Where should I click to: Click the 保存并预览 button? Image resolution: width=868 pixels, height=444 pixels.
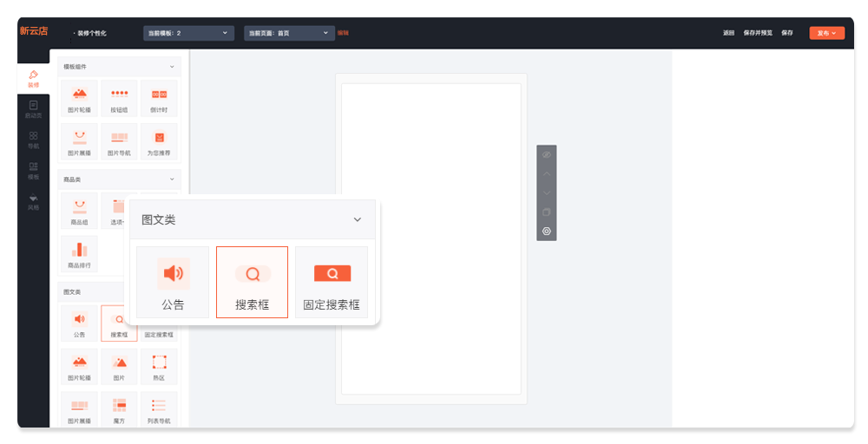pyautogui.click(x=758, y=33)
